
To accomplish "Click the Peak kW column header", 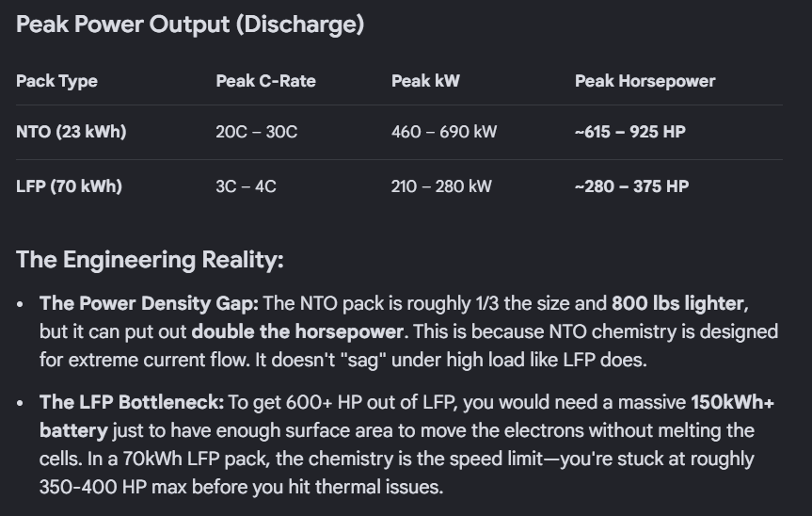I will coord(425,81).
